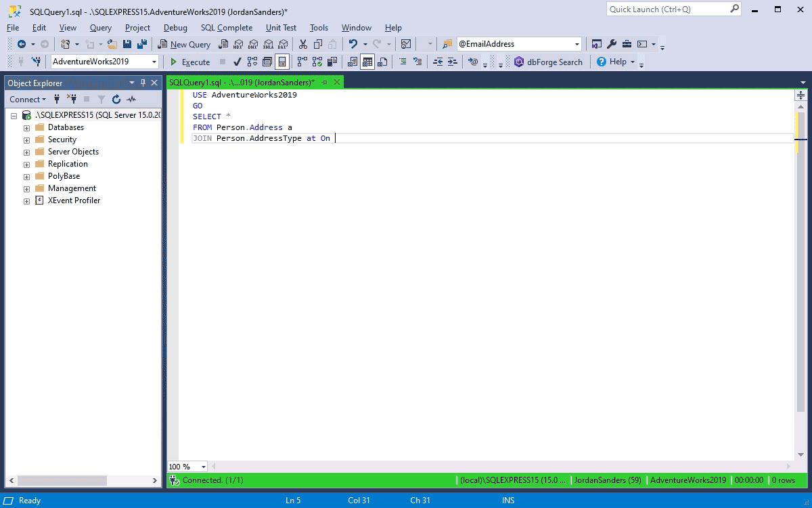
Task: Click inside the Quick Launch search box
Action: pyautogui.click(x=667, y=9)
